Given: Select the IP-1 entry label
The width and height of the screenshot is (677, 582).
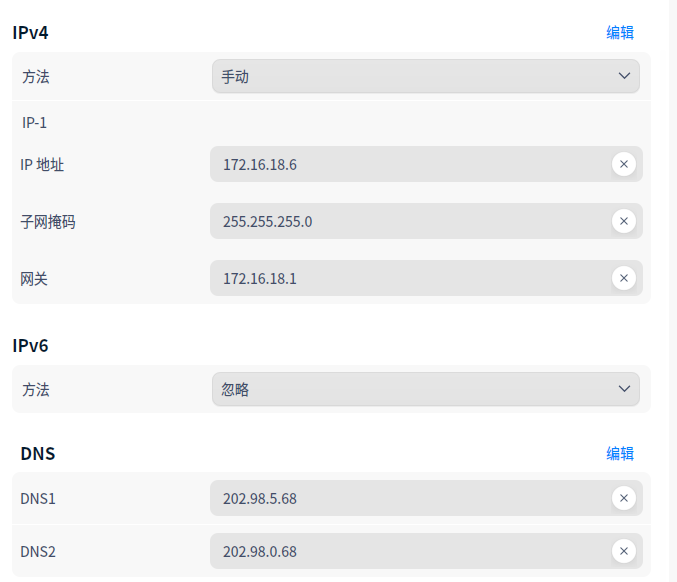Looking at the screenshot, I should pos(35,123).
